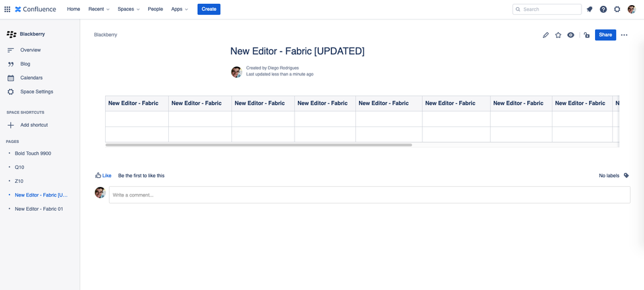
Task: Click the No labels text
Action: coord(609,175)
